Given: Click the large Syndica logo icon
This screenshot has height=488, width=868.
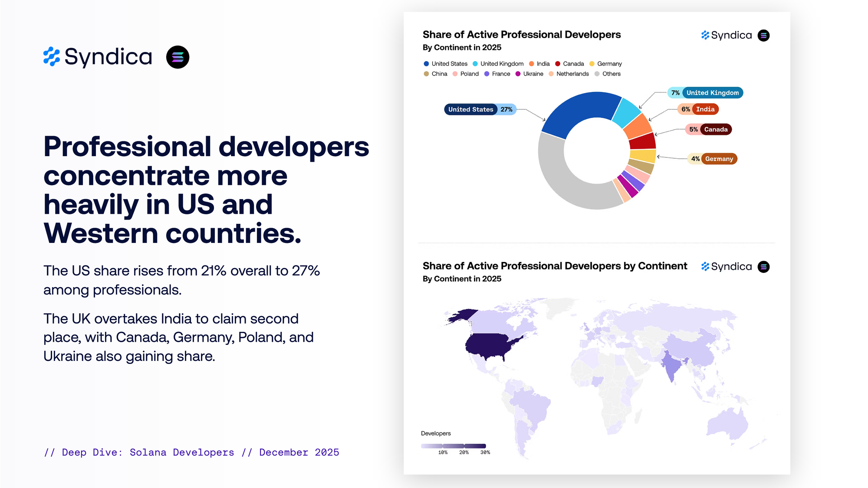Looking at the screenshot, I should point(52,57).
